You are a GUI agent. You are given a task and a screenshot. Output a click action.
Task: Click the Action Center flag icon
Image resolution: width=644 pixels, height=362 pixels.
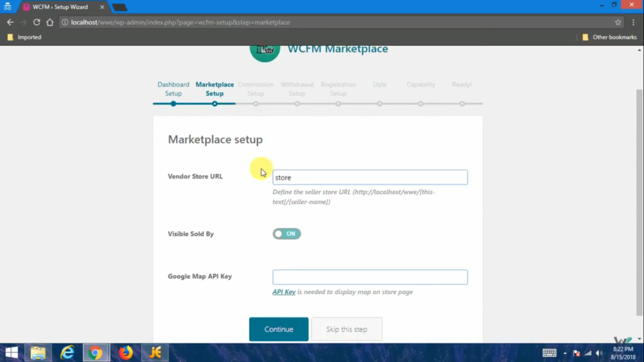[577, 353]
